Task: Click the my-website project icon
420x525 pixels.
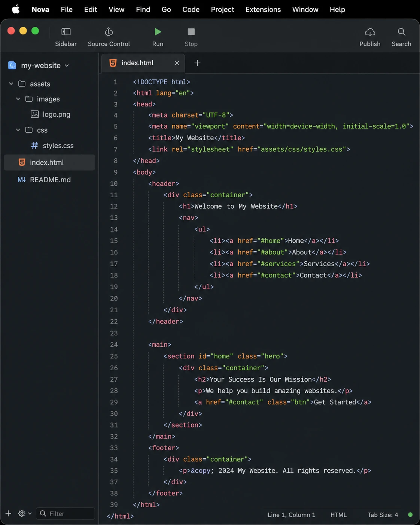Action: (12, 66)
